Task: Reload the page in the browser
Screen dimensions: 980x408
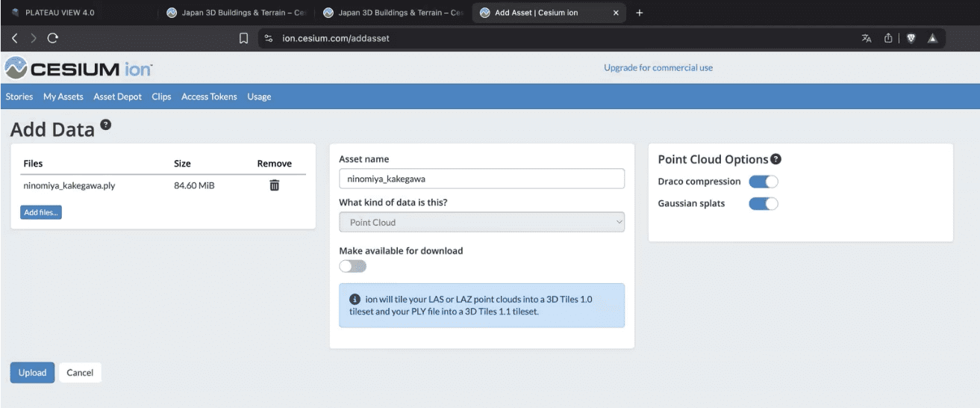Action: 52,38
